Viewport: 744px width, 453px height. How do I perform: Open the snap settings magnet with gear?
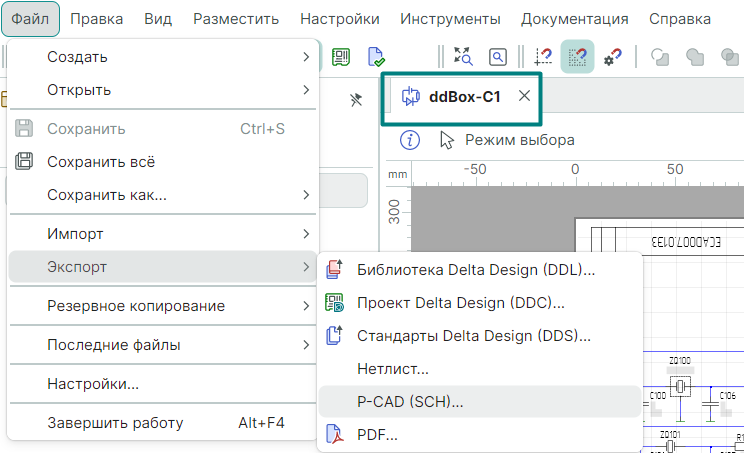[612, 58]
